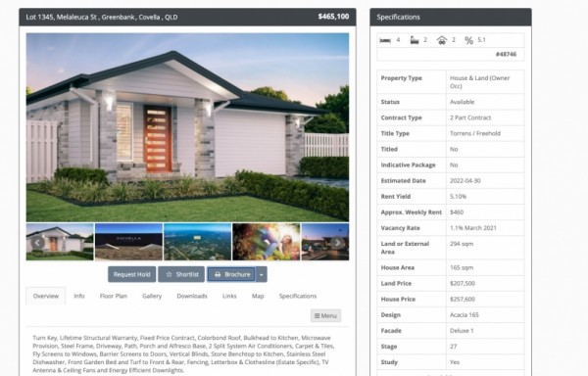588x376 pixels.
Task: Click the Request Hold button
Action: (x=131, y=274)
